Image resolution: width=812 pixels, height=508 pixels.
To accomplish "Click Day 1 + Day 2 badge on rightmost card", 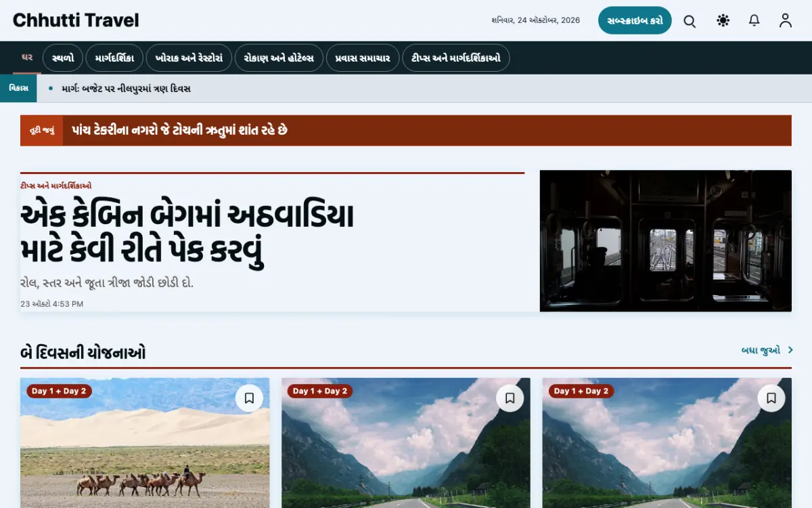I will point(582,391).
